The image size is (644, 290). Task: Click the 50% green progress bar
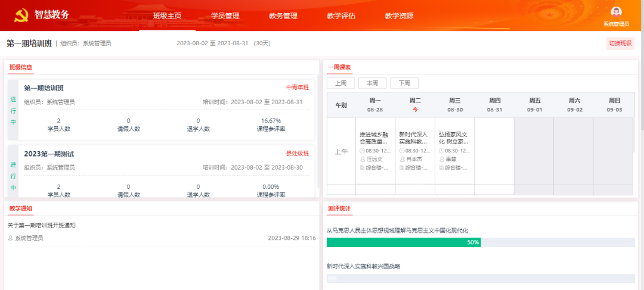coord(404,242)
